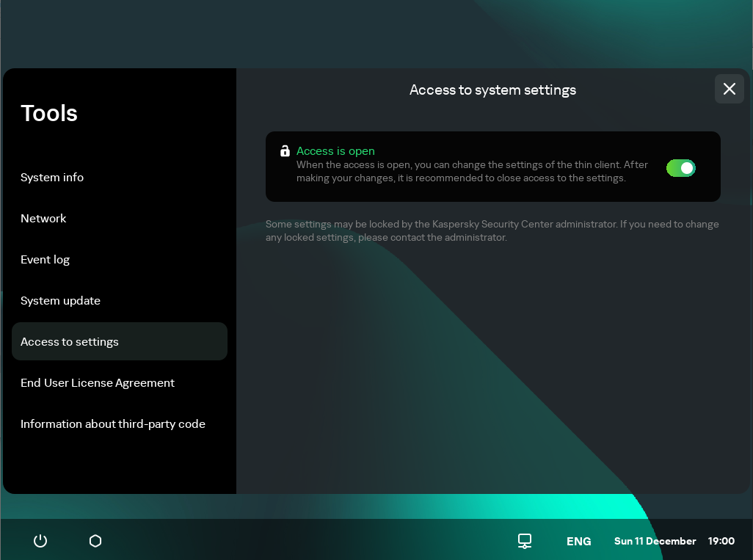The image size is (753, 560).
Task: Click the date Sun 11 December
Action: point(655,541)
